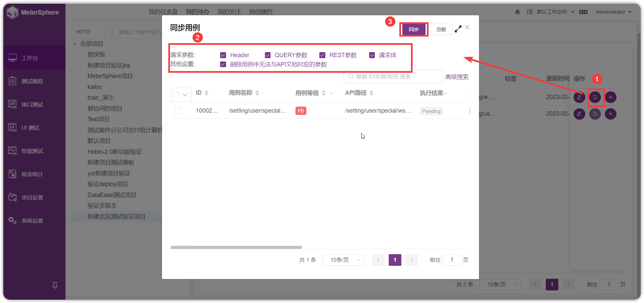Image resolution: width=644 pixels, height=303 pixels.
Task: Click the delete icon in the second table row
Action: click(610, 114)
